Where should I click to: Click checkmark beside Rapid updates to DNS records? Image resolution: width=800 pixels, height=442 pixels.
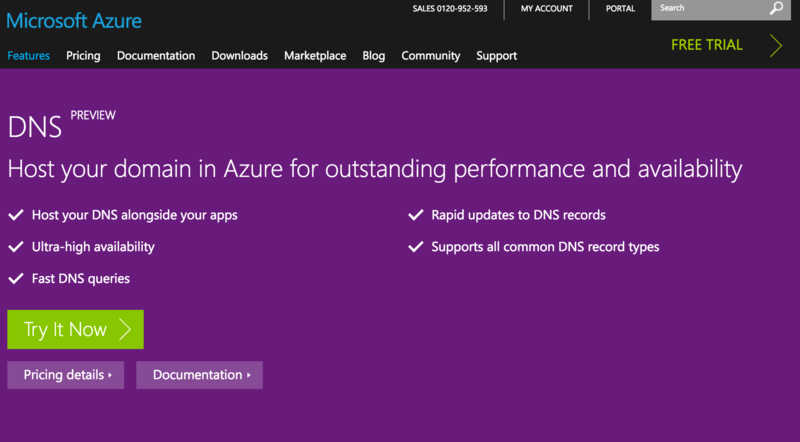416,215
